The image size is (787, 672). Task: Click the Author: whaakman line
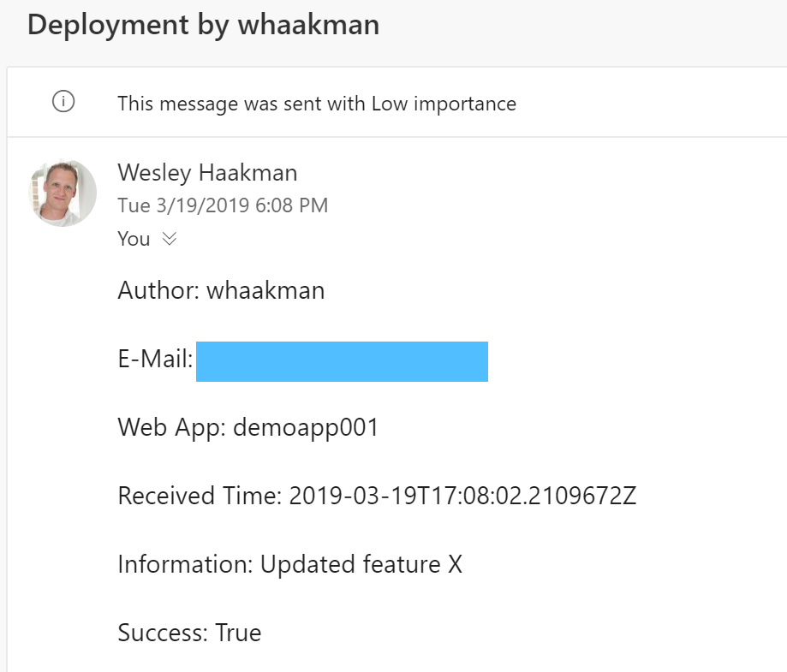click(x=221, y=290)
